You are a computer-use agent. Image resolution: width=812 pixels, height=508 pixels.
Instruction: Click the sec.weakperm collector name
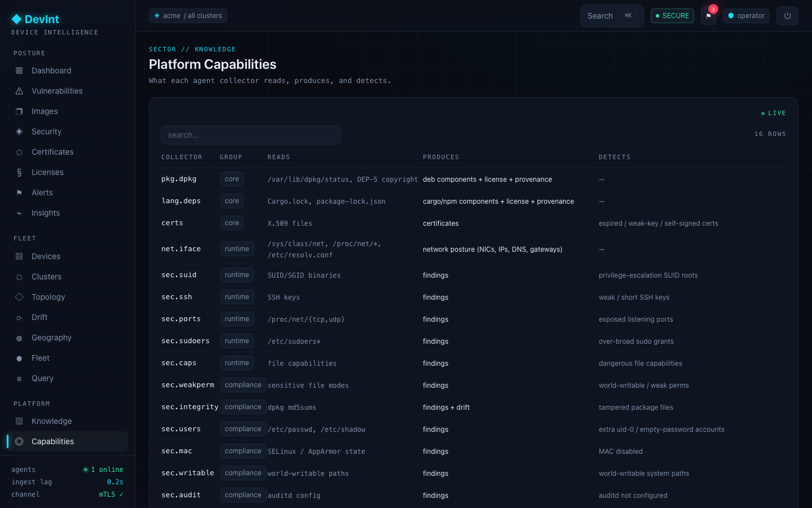tap(188, 385)
